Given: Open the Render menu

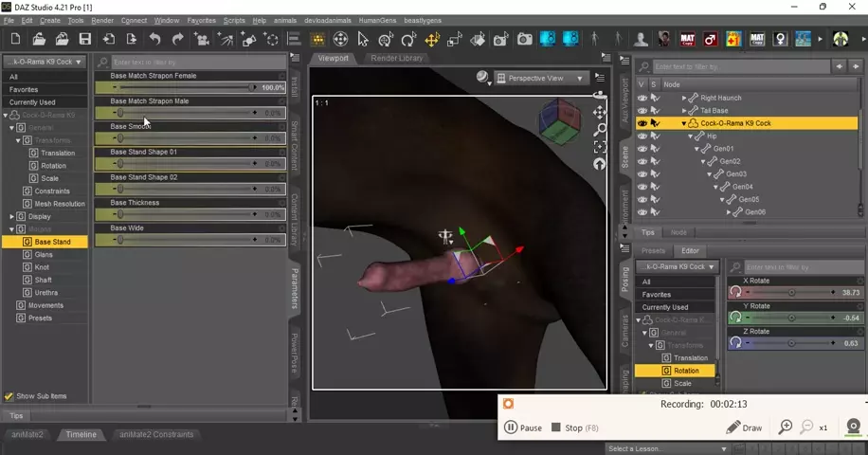Looking at the screenshot, I should tap(102, 20).
